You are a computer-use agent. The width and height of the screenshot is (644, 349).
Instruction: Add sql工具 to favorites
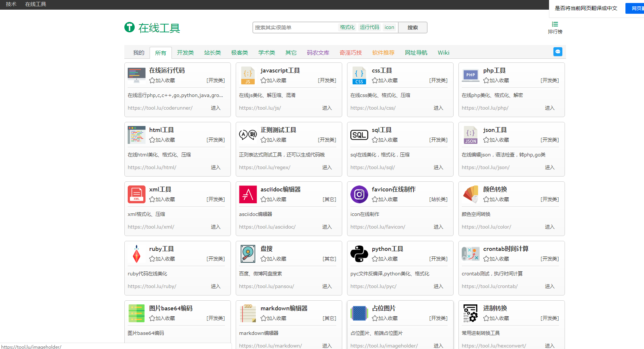pyautogui.click(x=385, y=140)
